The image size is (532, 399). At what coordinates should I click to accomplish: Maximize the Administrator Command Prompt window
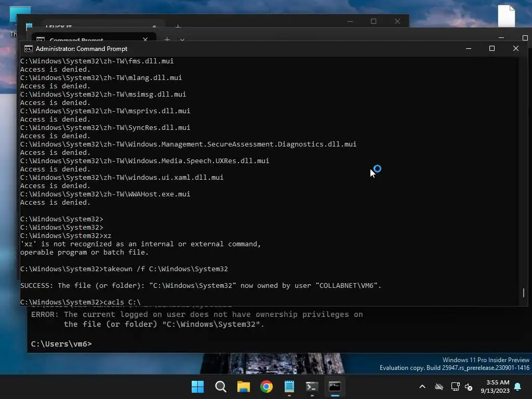[x=491, y=48]
